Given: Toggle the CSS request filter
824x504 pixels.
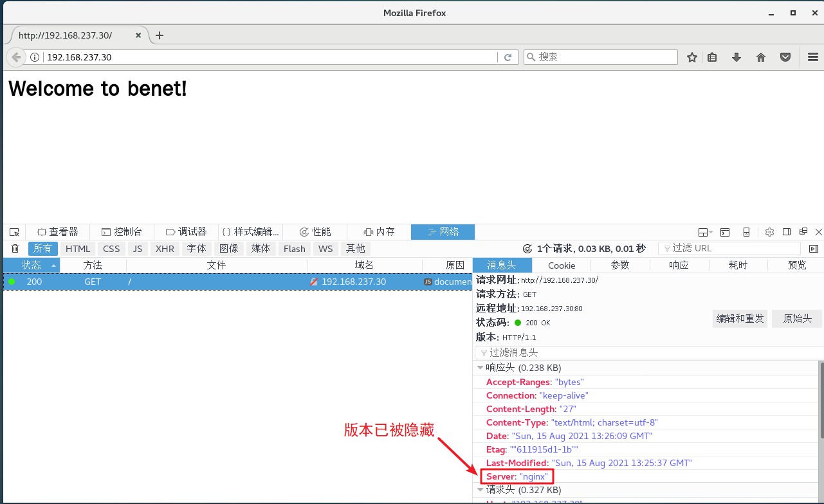Looking at the screenshot, I should (x=111, y=249).
